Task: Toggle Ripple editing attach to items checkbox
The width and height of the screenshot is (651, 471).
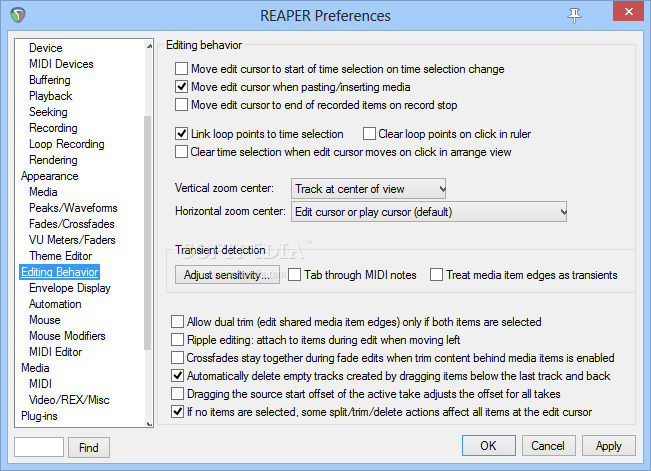Action: 177,339
